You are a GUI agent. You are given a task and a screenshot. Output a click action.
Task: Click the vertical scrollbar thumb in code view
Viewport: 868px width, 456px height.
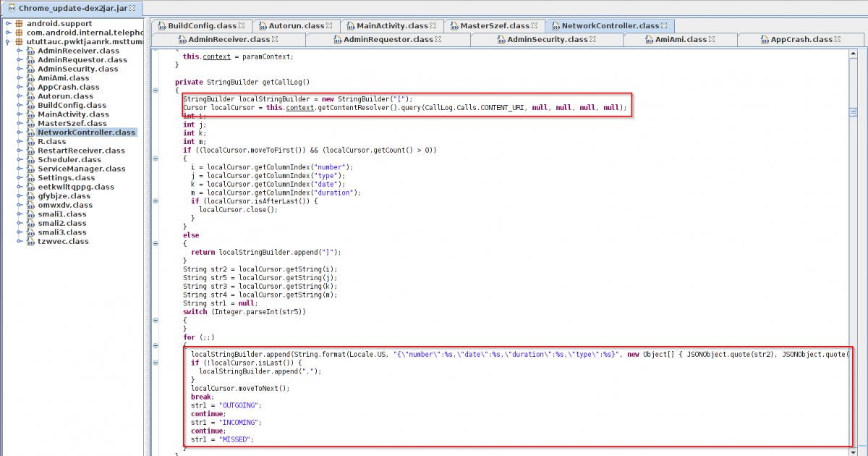[x=854, y=112]
